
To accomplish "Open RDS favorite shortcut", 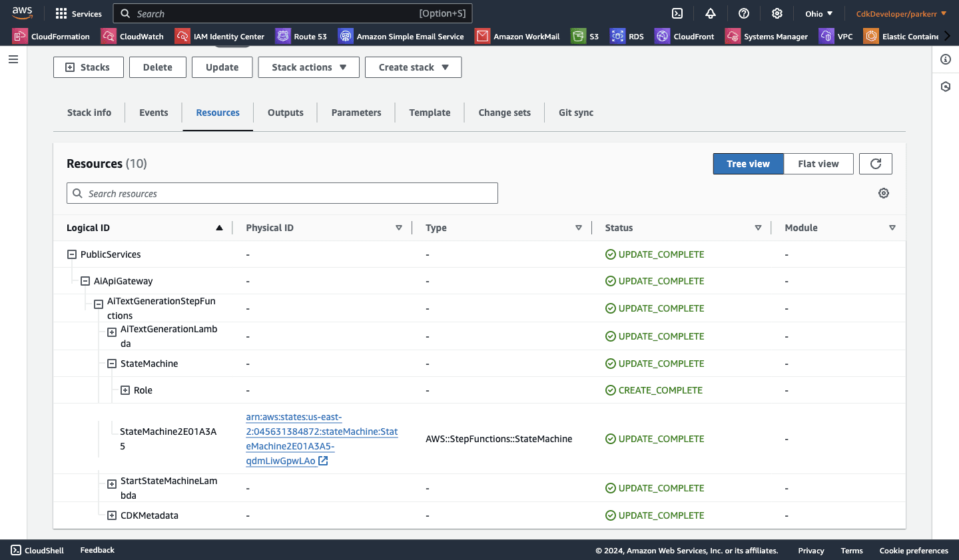I will pyautogui.click(x=627, y=37).
